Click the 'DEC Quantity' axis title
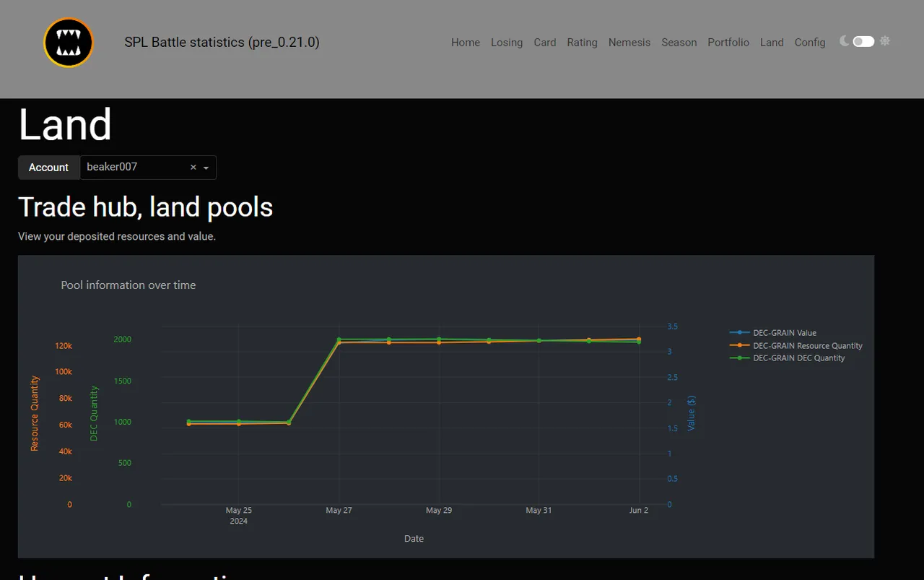The width and height of the screenshot is (924, 580). point(94,414)
